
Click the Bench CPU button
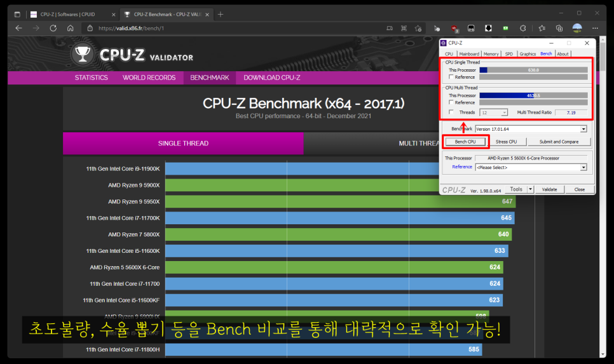pyautogui.click(x=465, y=142)
